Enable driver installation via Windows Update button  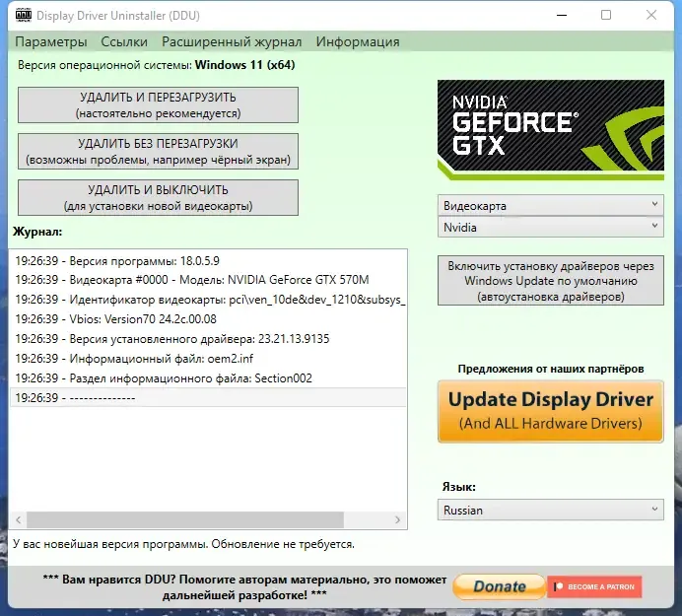coord(551,281)
